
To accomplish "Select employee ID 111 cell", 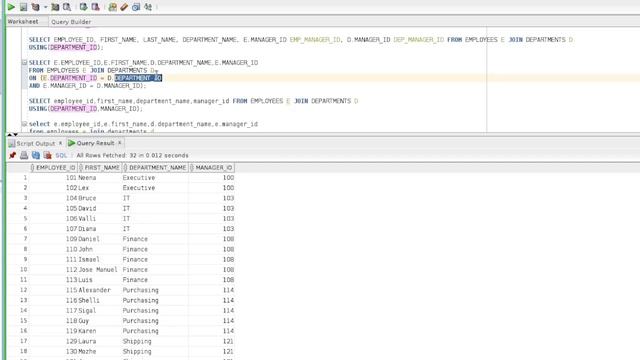I will pyautogui.click(x=53, y=260).
